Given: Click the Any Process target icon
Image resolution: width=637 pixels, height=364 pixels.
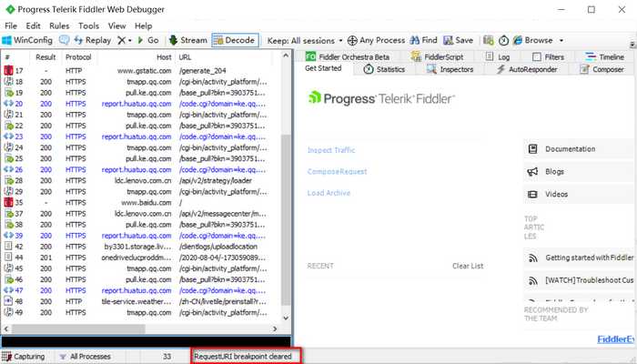Looking at the screenshot, I should point(352,40).
